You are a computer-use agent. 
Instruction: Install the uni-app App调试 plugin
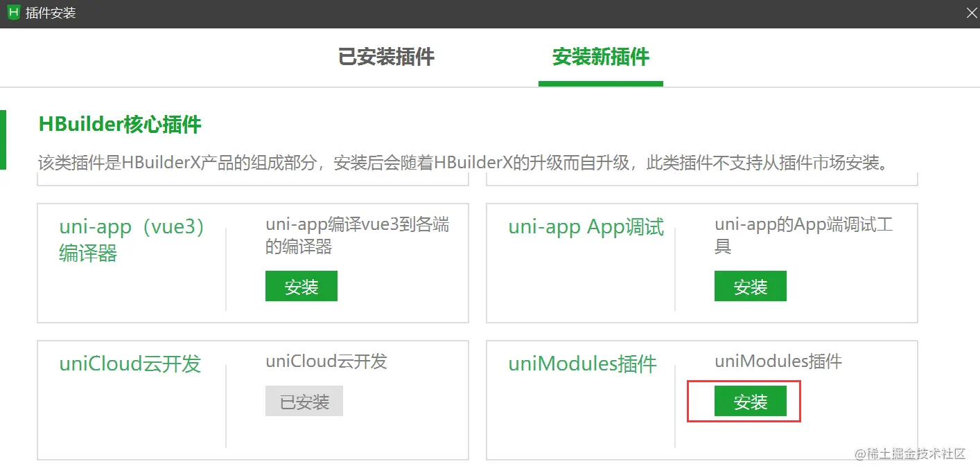[751, 286]
